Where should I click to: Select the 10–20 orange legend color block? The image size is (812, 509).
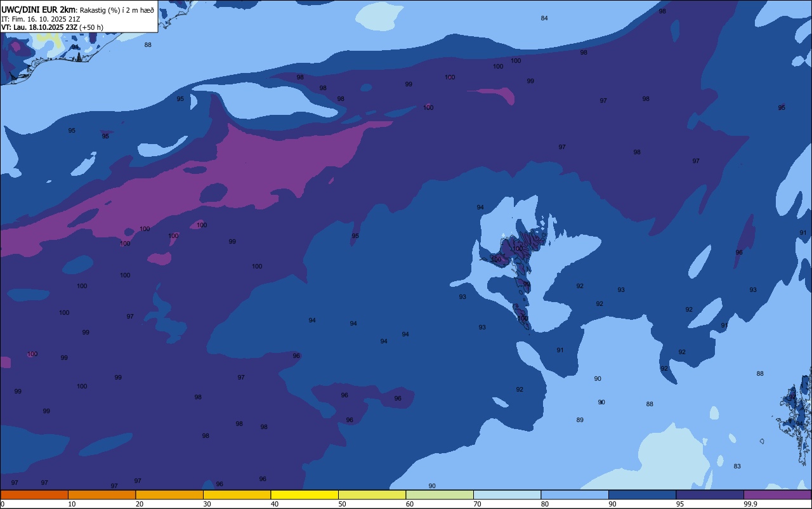pos(101,494)
